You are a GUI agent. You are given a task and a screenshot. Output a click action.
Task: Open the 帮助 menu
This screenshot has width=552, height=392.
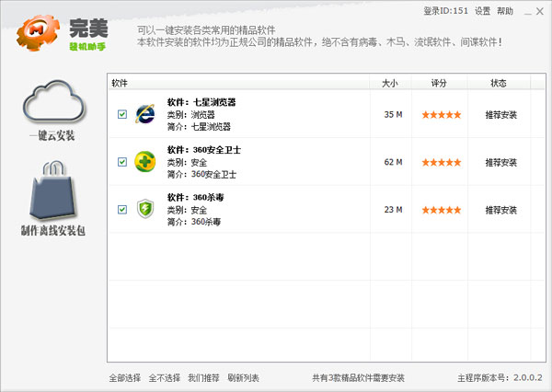click(505, 11)
